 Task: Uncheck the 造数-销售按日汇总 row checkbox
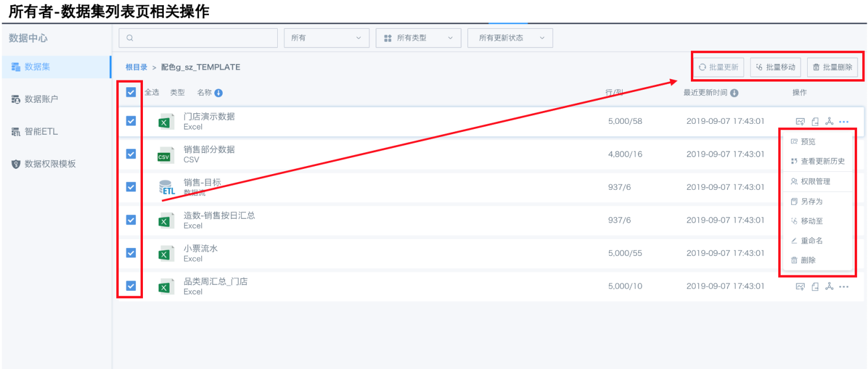pyautogui.click(x=131, y=220)
